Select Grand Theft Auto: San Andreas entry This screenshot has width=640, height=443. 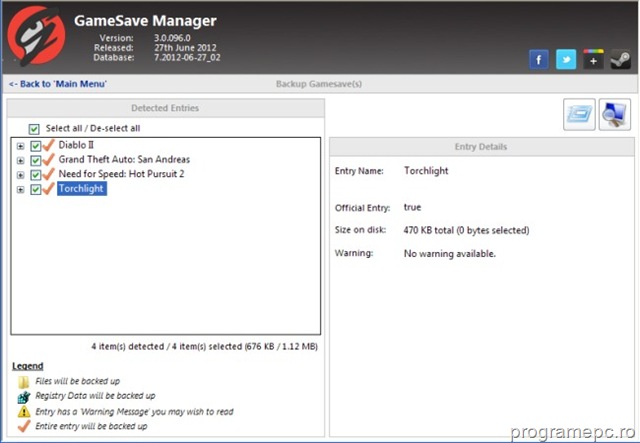(124, 159)
